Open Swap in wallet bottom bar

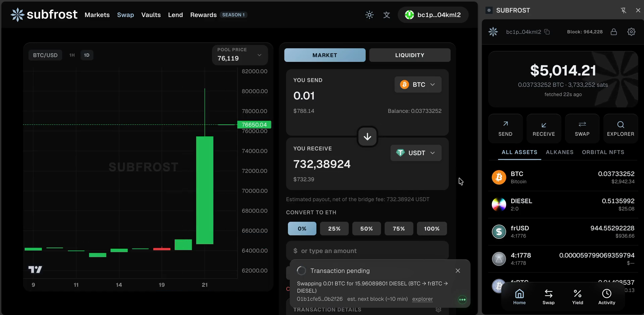pos(548,297)
